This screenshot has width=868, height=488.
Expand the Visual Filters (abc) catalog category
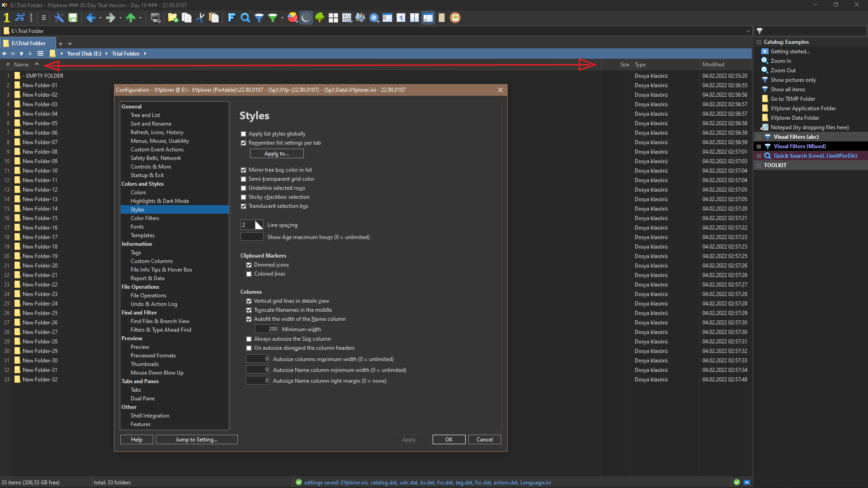coord(759,137)
